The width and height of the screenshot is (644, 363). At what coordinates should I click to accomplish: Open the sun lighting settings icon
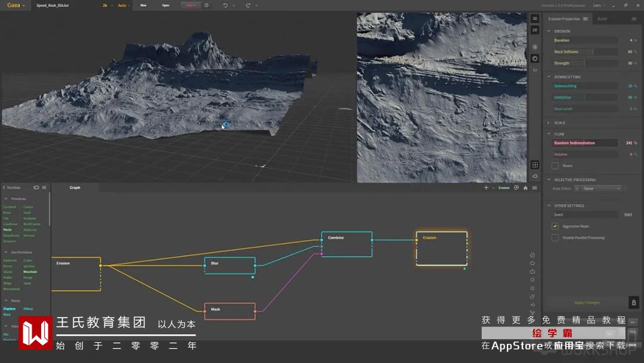tap(535, 47)
